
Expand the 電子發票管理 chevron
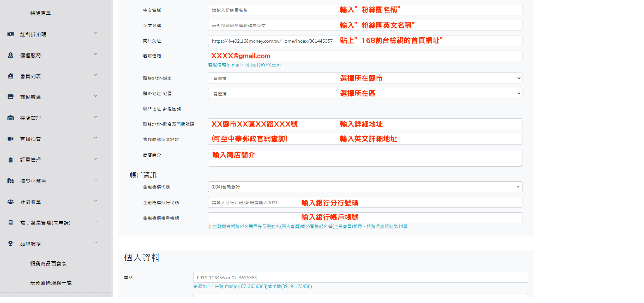[x=95, y=222]
